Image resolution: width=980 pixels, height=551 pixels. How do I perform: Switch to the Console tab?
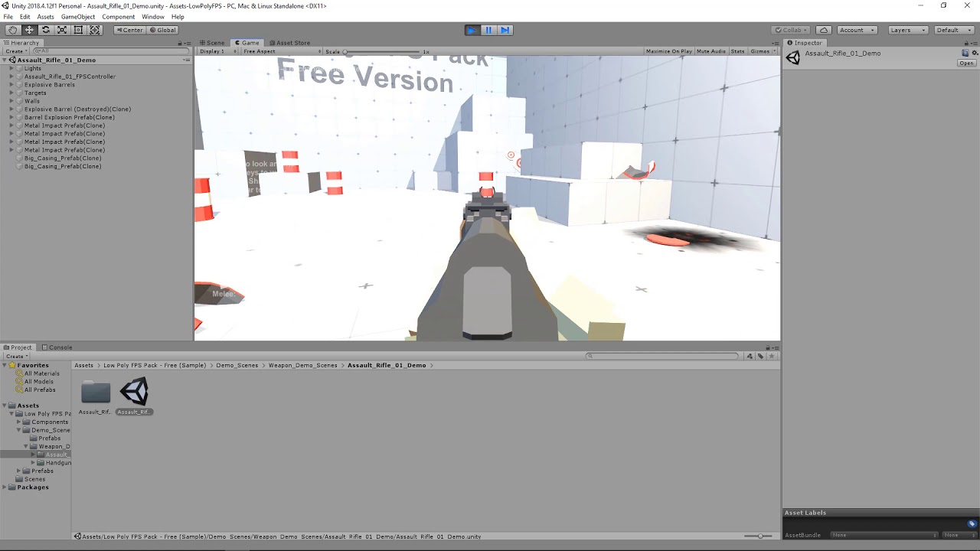57,347
